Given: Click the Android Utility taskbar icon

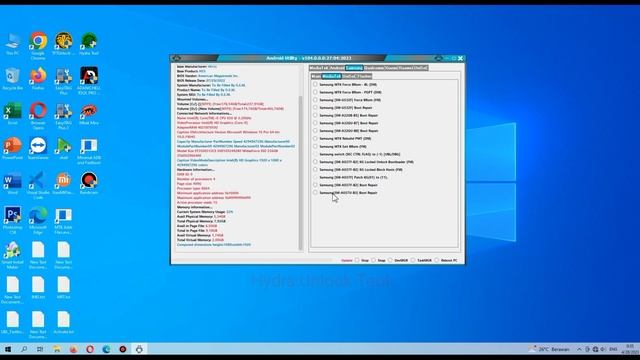Looking at the screenshot, I should [x=139, y=349].
